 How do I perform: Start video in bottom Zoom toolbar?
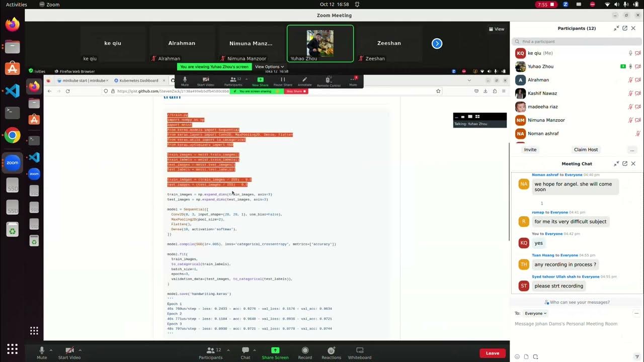click(x=69, y=352)
